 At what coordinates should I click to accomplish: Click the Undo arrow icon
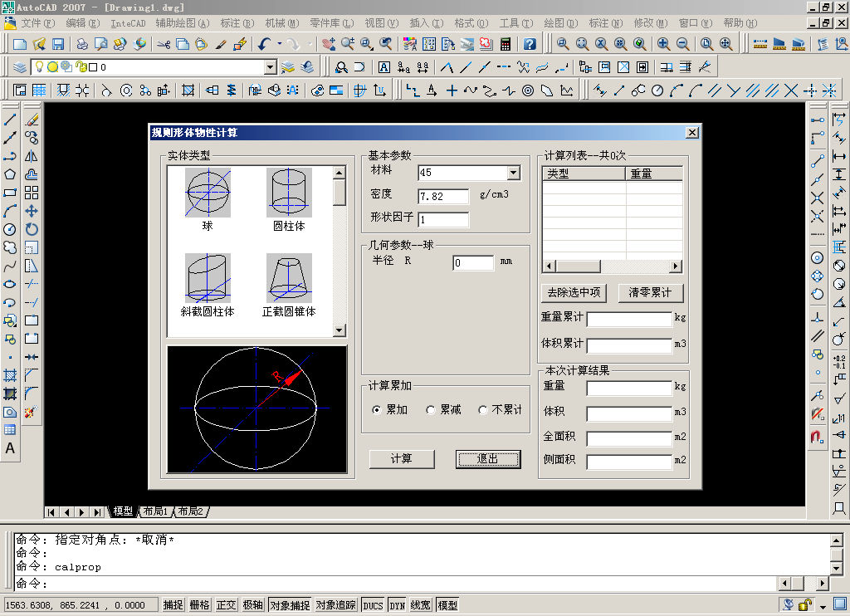(264, 44)
